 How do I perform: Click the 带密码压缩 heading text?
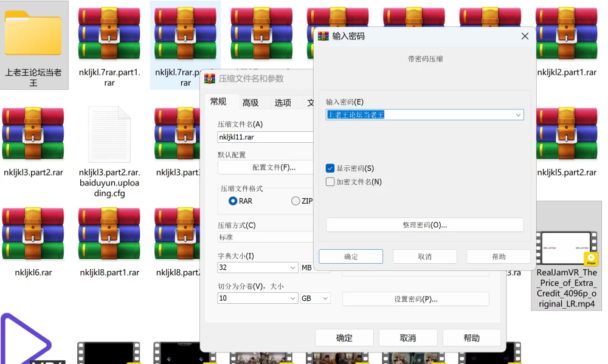pos(426,59)
